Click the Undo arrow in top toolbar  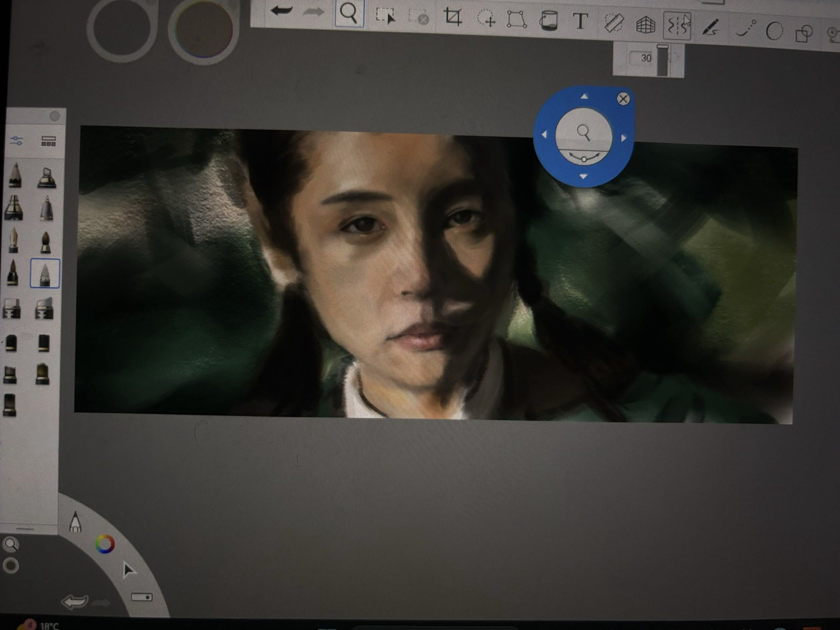(282, 11)
